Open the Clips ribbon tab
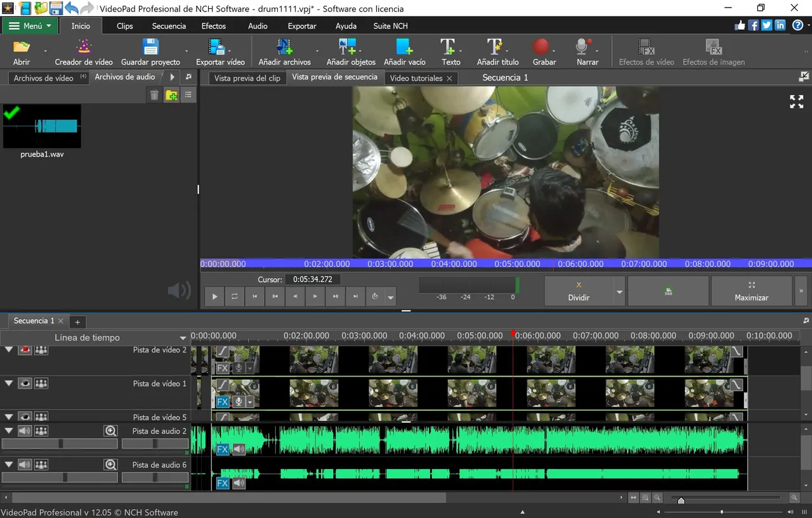812x518 pixels. tap(125, 26)
